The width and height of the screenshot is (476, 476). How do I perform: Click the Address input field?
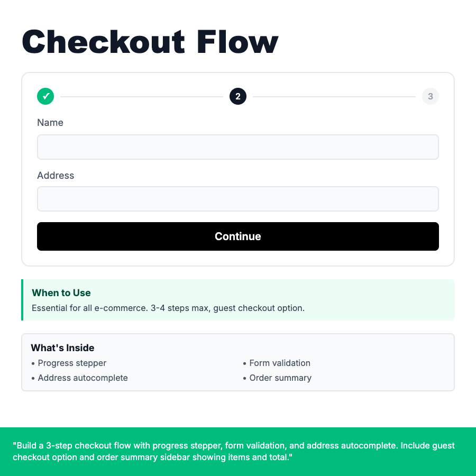tap(238, 198)
